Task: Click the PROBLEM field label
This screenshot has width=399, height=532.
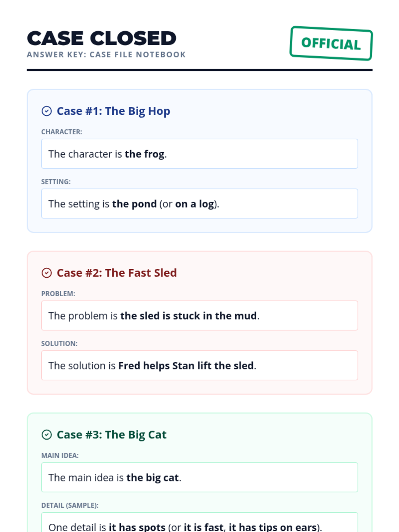Action: 58,294
